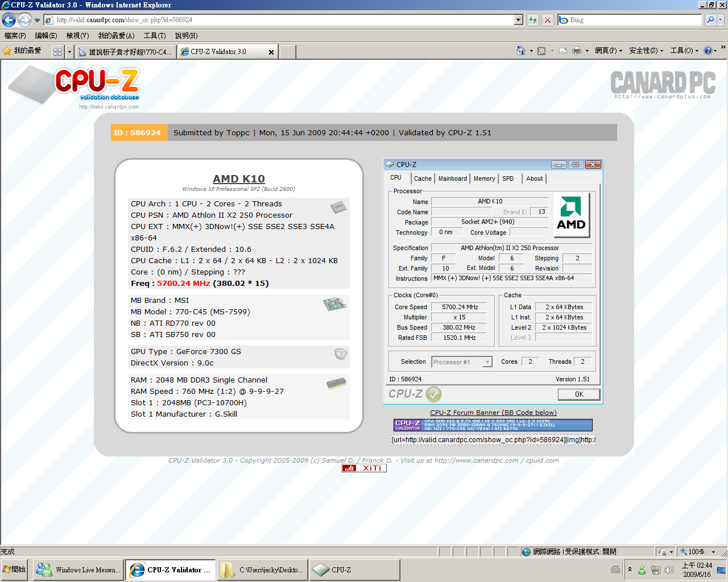
Task: Click the IE Forward arrow button
Action: point(24,20)
